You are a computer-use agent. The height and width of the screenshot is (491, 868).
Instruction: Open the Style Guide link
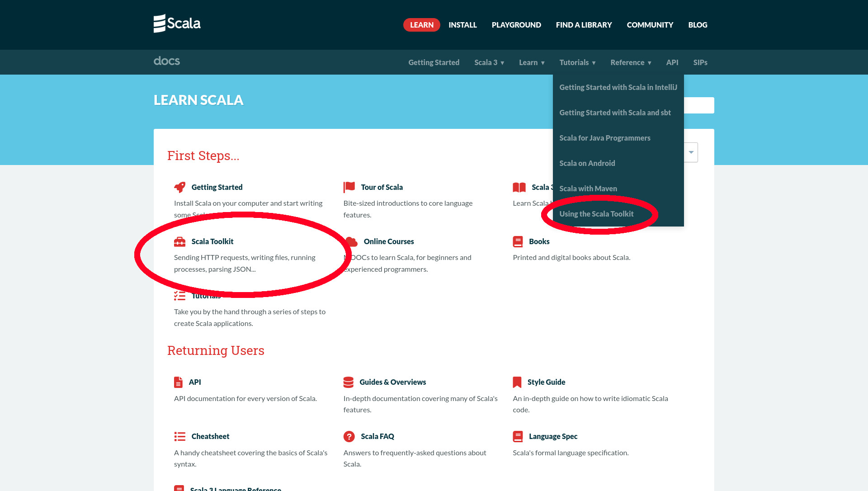point(546,382)
